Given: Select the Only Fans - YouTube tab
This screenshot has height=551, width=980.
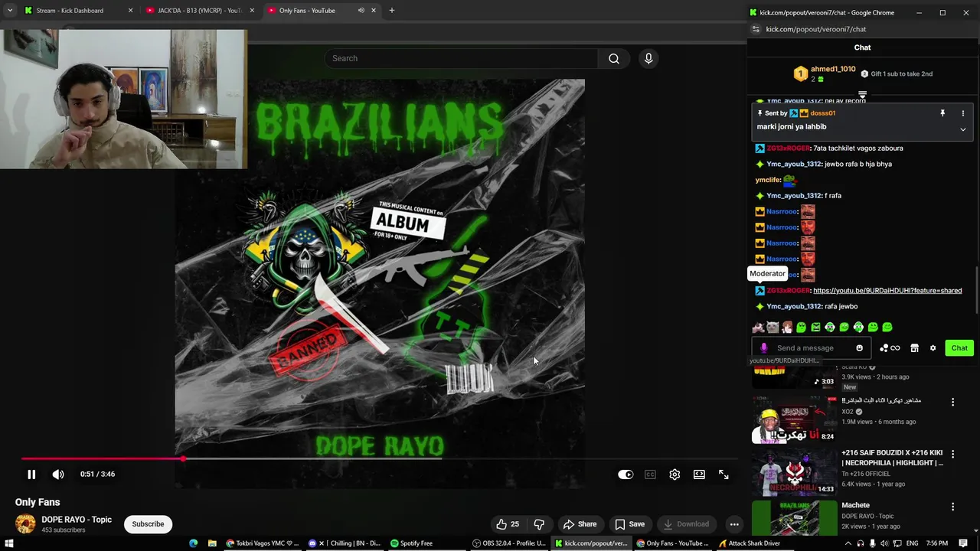Looking at the screenshot, I should [307, 11].
